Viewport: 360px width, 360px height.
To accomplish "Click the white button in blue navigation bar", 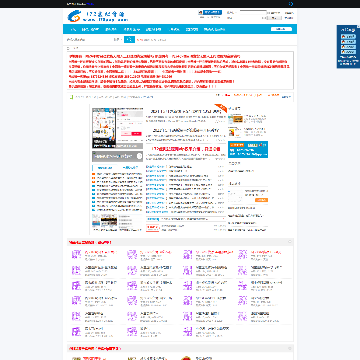I will [281, 29].
